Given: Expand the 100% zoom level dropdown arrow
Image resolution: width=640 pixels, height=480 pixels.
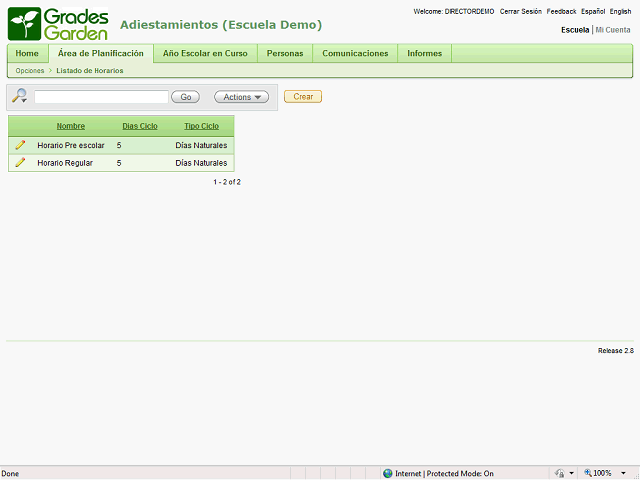Looking at the screenshot, I should tap(622, 473).
